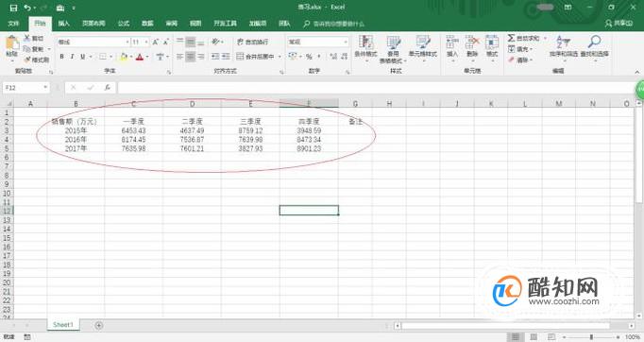This screenshot has width=644, height=342.
Task: Click the AutoSum sigma icon
Action: [511, 38]
